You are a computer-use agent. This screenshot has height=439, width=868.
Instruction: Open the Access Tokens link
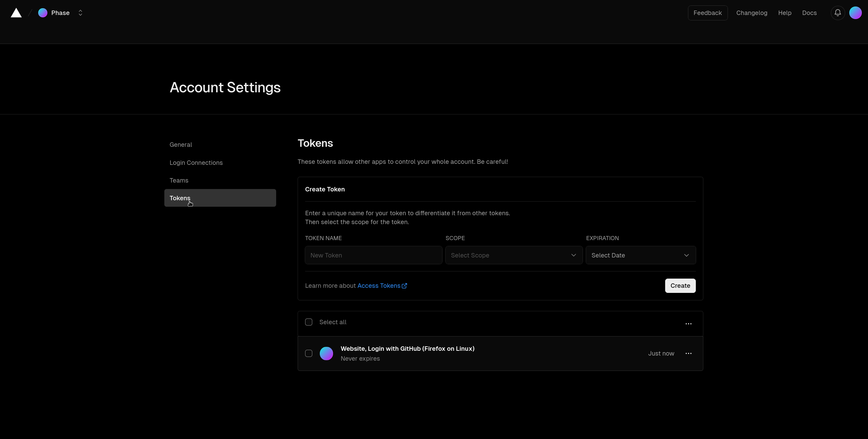[378, 286]
